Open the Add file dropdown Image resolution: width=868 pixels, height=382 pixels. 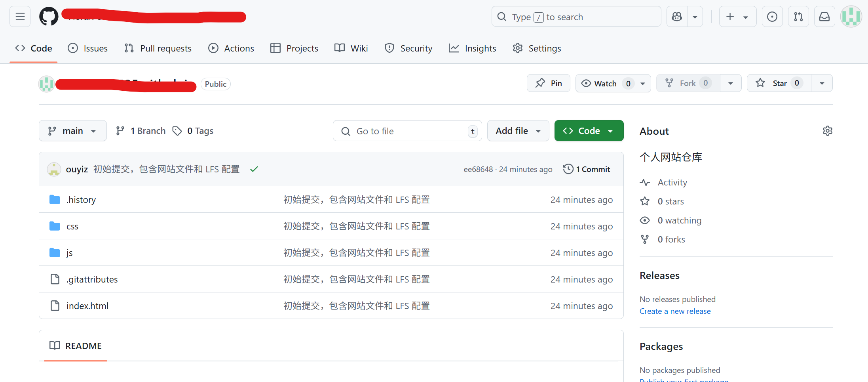click(518, 131)
